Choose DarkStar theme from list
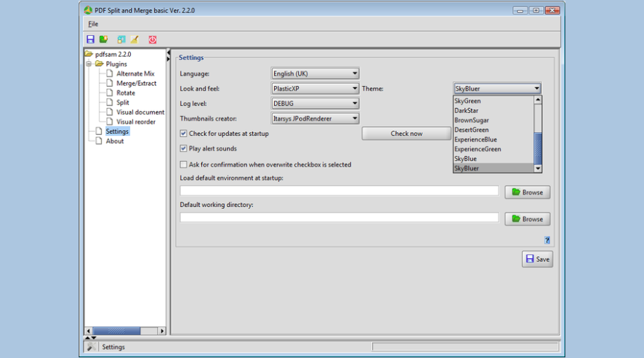The image size is (644, 358). coord(493,110)
